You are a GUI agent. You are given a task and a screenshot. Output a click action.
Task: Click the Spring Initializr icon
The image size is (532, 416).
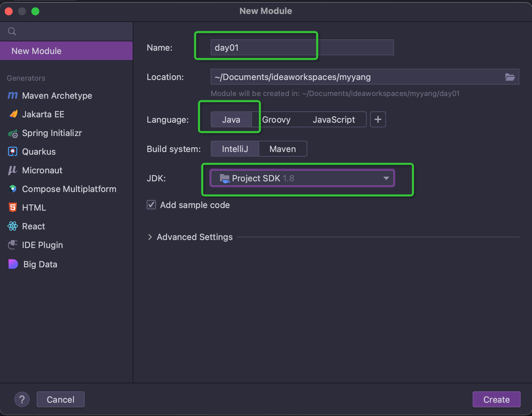[x=13, y=133]
